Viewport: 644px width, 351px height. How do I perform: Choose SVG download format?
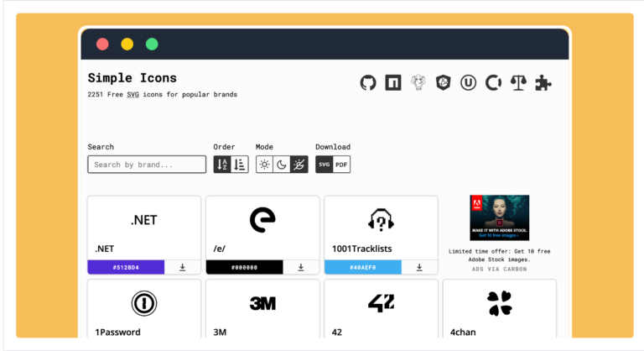click(324, 165)
